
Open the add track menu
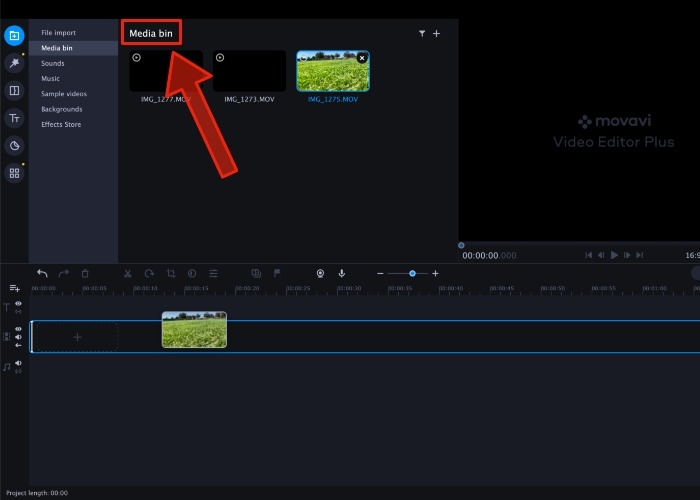click(x=14, y=288)
